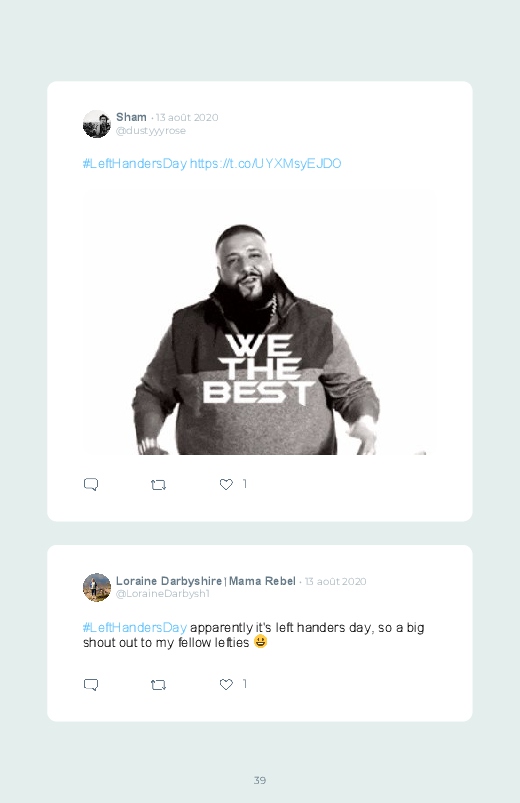Click the reply icon on Sham's tweet
This screenshot has height=803, width=520.
91,484
